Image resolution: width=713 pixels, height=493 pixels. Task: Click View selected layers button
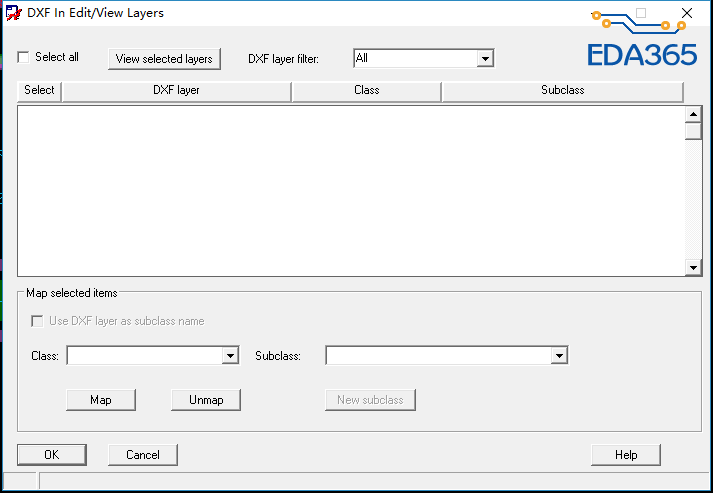pyautogui.click(x=164, y=59)
